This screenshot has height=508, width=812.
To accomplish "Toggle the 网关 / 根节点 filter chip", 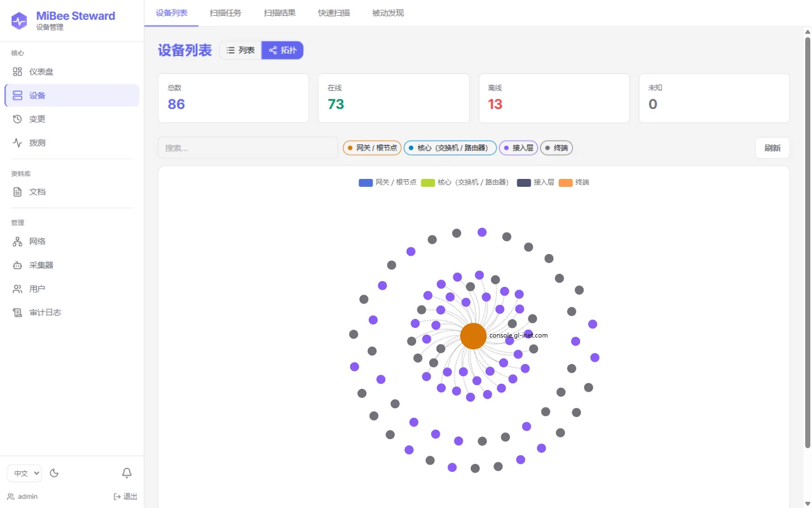I will (x=372, y=148).
